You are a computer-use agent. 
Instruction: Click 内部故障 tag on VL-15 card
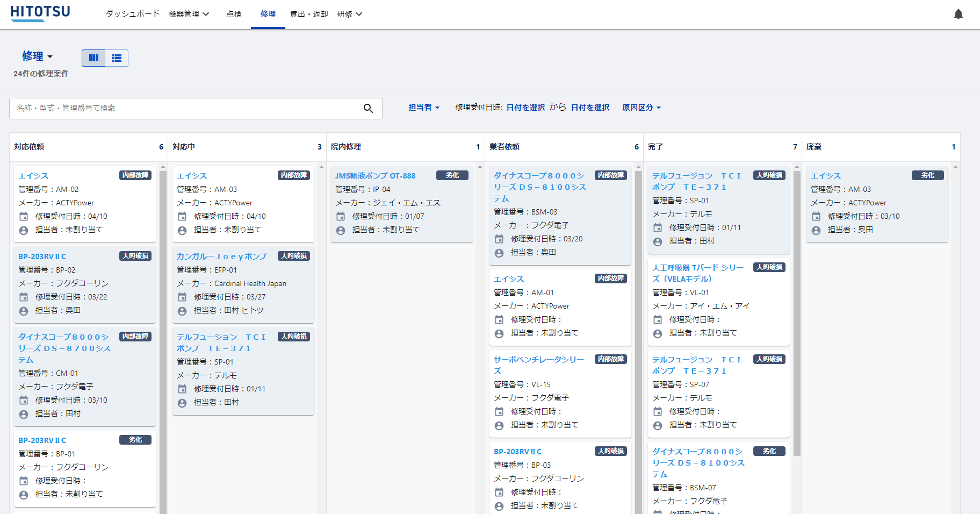tap(611, 359)
